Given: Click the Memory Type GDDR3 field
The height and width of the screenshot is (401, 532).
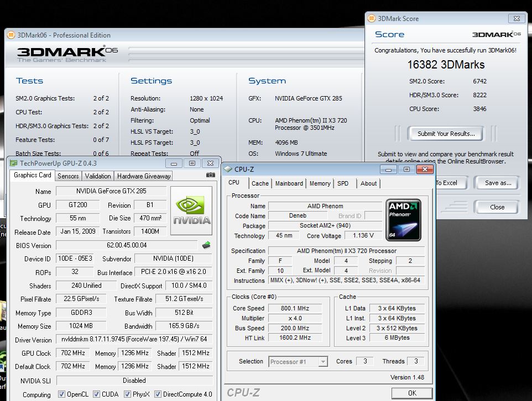Looking at the screenshot, I should 81,312.
